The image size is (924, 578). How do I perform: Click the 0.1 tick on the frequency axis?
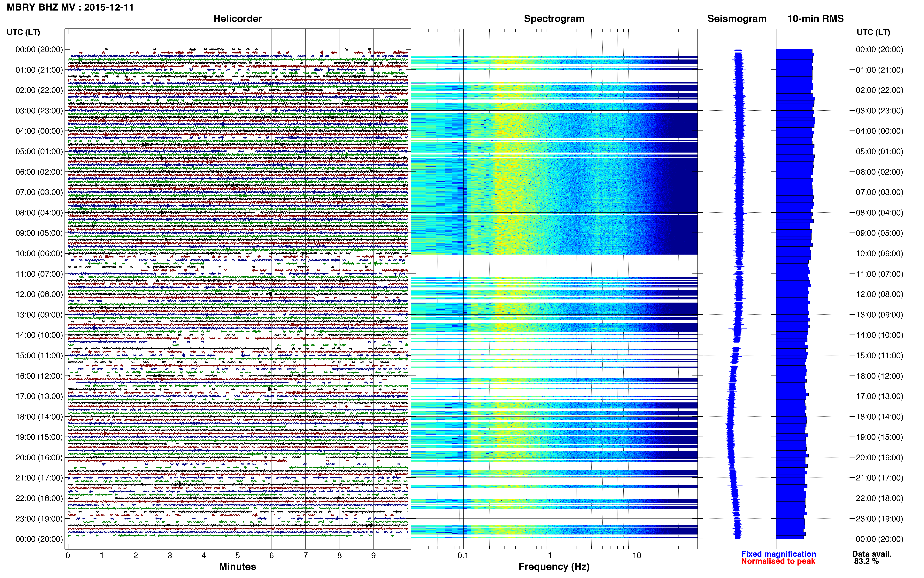(463, 555)
